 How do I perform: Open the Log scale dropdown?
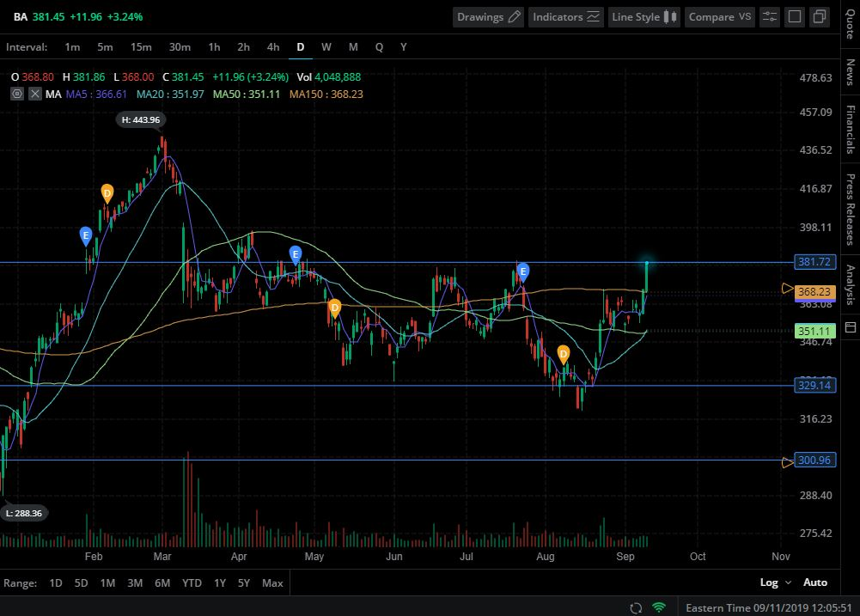(776, 582)
